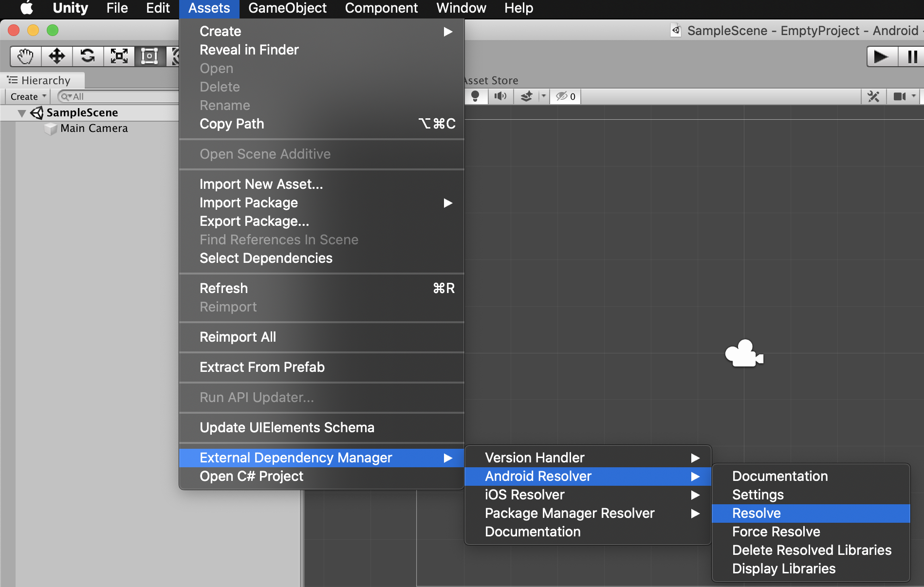Switch to the Hierarchy tab
924x587 pixels.
[43, 80]
